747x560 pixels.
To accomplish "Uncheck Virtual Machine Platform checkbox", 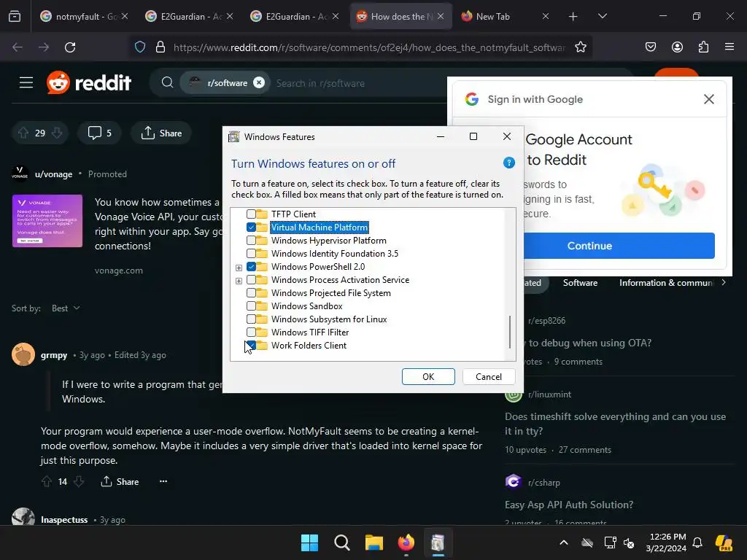I will [251, 227].
